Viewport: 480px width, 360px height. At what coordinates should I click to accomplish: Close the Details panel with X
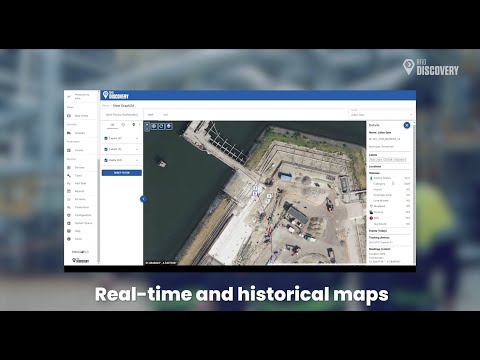(407, 125)
